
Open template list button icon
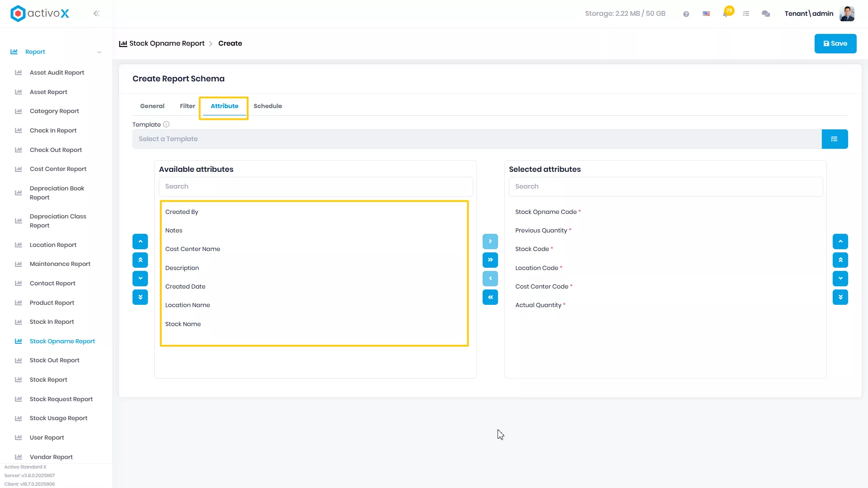[x=835, y=139]
